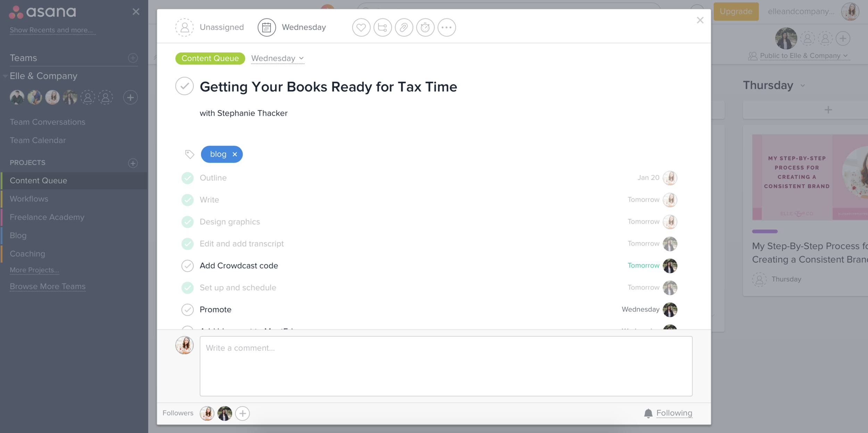Click the Unassigned assignee icon

pyautogui.click(x=184, y=27)
